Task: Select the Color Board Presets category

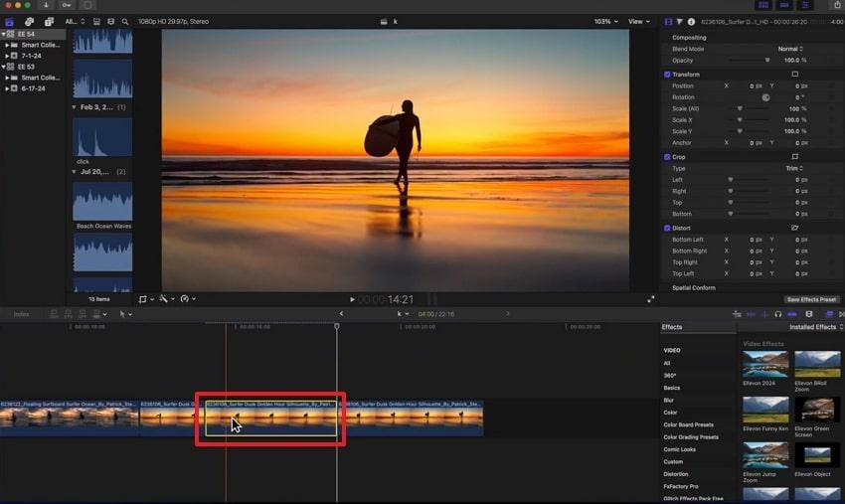Action: 688,424
